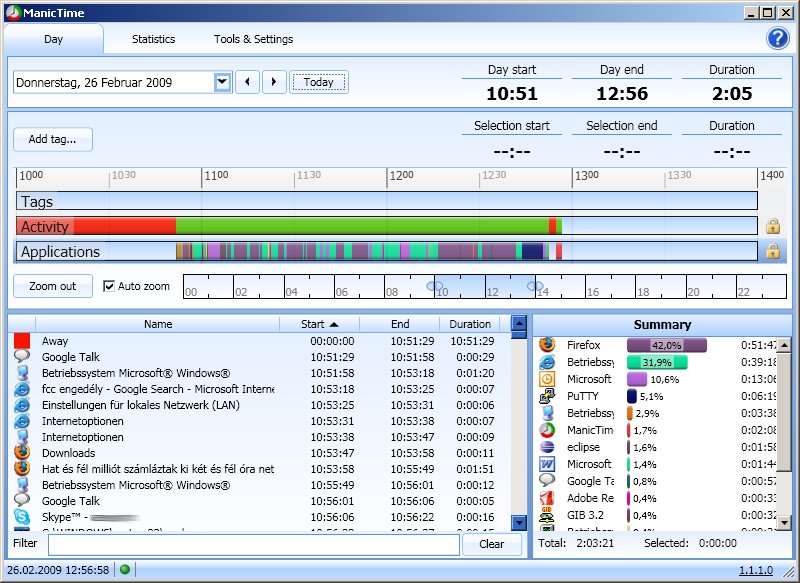Click PuTTY icon in Summary panel
The height and width of the screenshot is (583, 800).
[547, 396]
